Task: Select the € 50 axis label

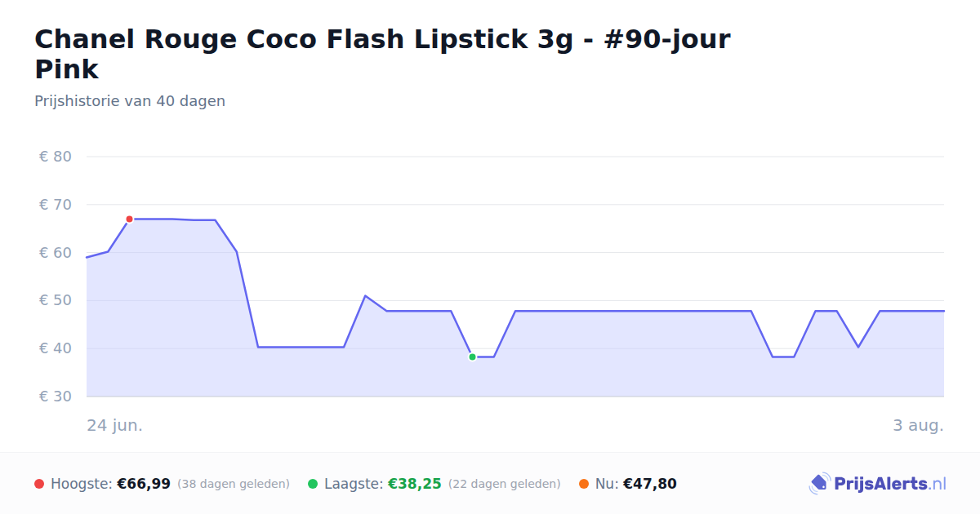Action: click(56, 300)
